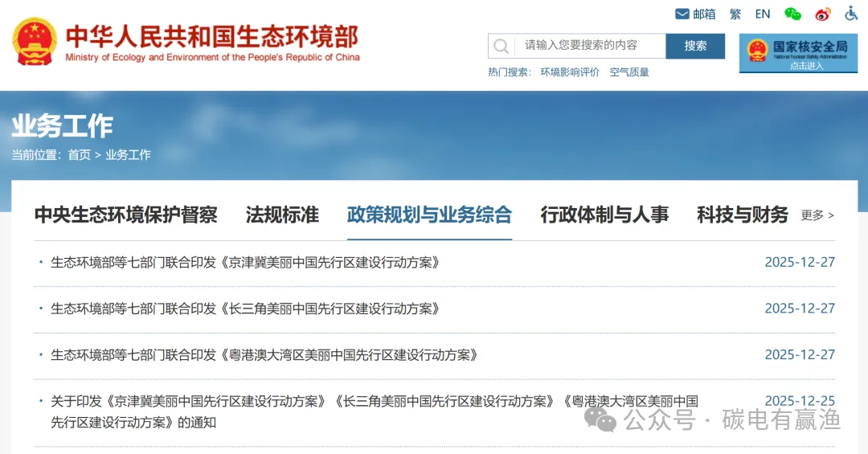Select the hot search term 空气质量

tap(629, 72)
